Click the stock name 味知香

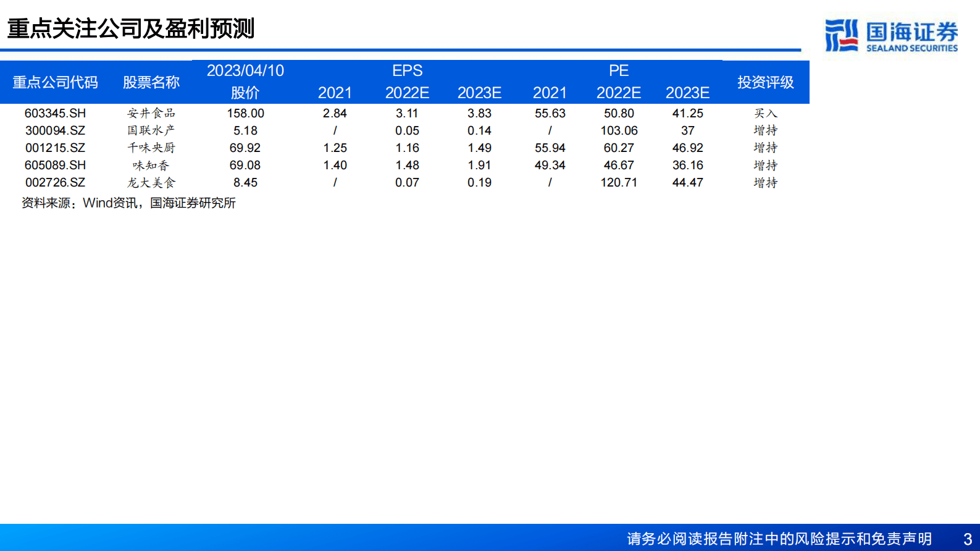click(x=151, y=165)
